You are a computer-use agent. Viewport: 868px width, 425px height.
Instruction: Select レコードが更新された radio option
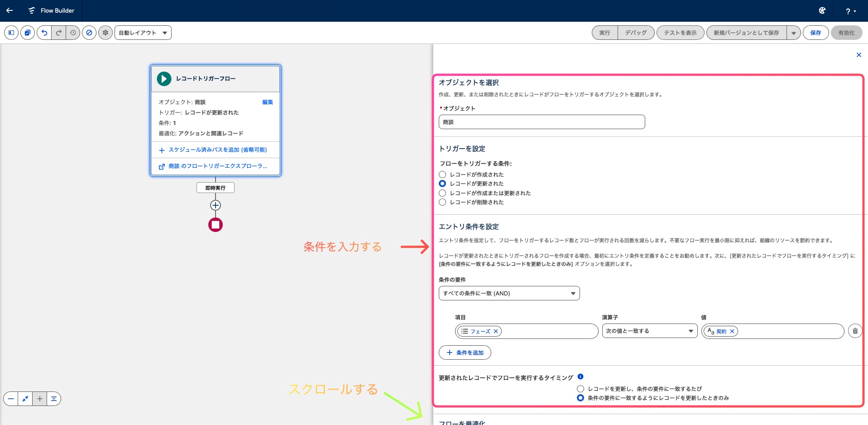[x=442, y=184]
